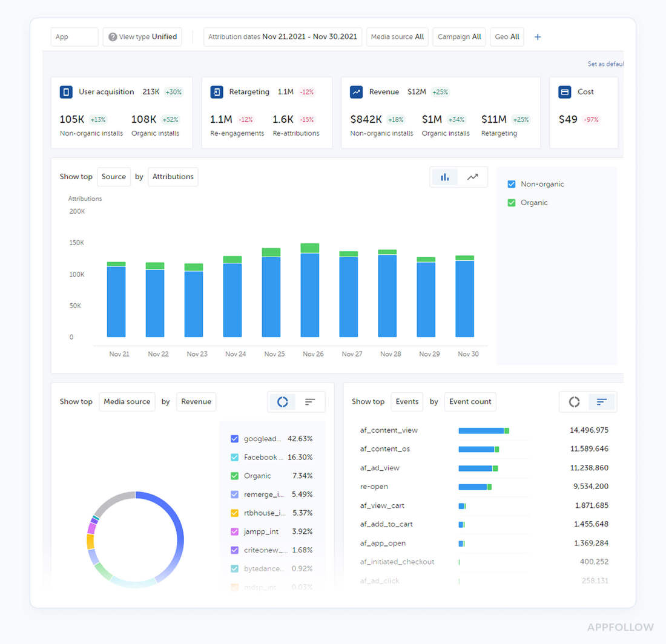Uncheck the Facebook media source
666x644 pixels.
coord(234,457)
